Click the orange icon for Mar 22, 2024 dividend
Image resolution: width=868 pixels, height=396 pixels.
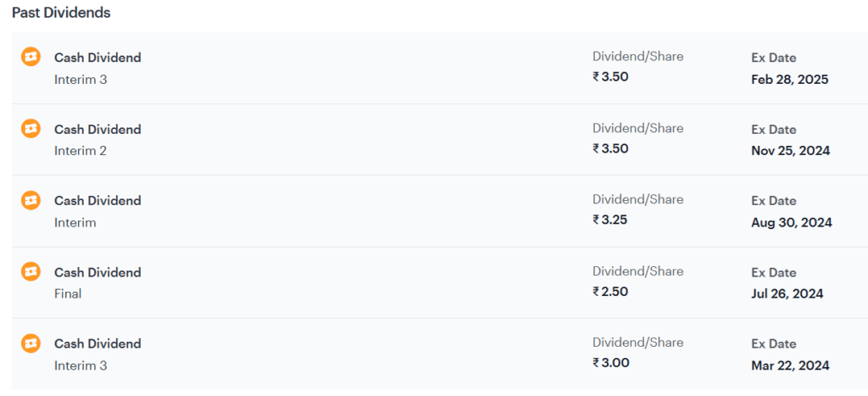(x=31, y=343)
